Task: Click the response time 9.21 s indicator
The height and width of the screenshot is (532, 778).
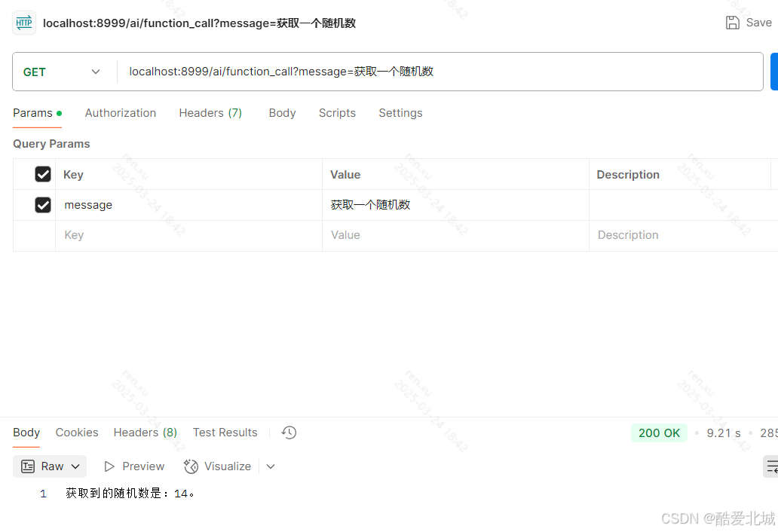Action: (x=723, y=433)
